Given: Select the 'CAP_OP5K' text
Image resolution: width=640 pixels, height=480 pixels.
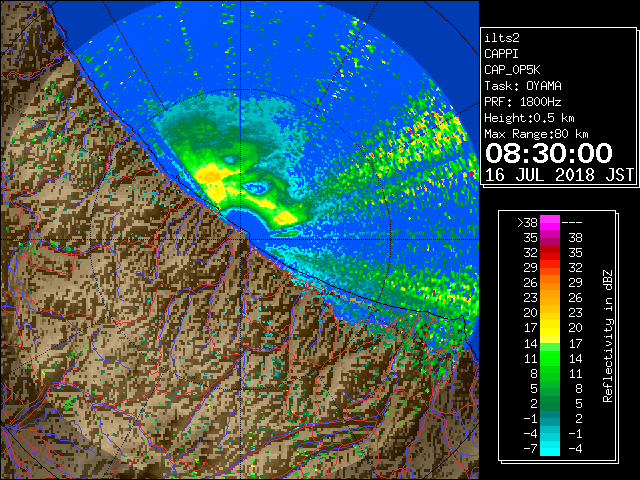Looking at the screenshot, I should tap(512, 70).
